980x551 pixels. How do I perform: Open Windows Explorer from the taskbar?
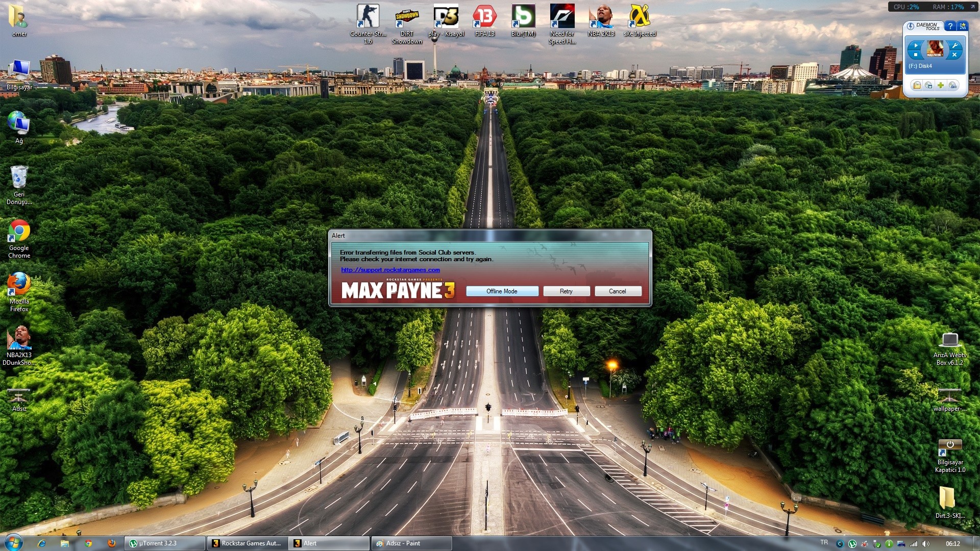65,543
